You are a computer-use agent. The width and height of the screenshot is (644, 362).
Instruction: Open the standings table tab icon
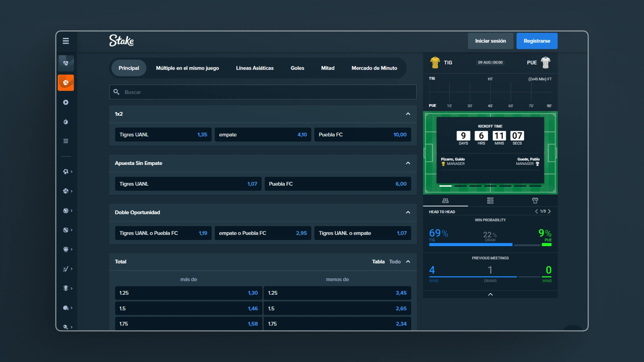[490, 200]
